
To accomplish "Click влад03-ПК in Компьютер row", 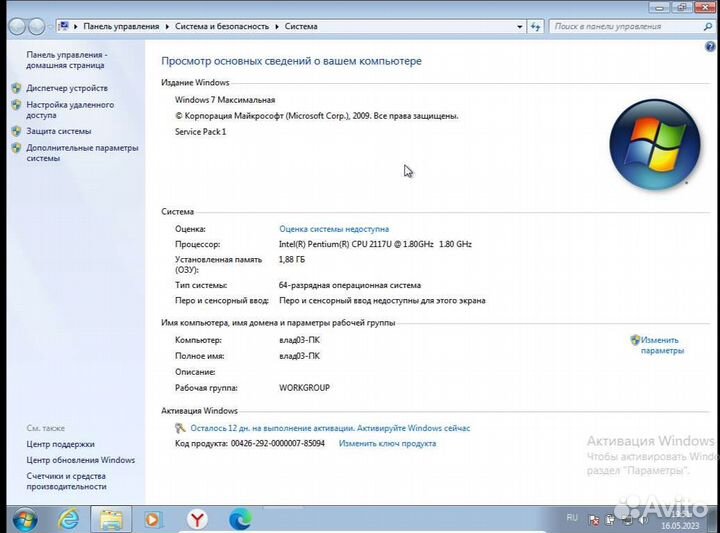I will 299,340.
